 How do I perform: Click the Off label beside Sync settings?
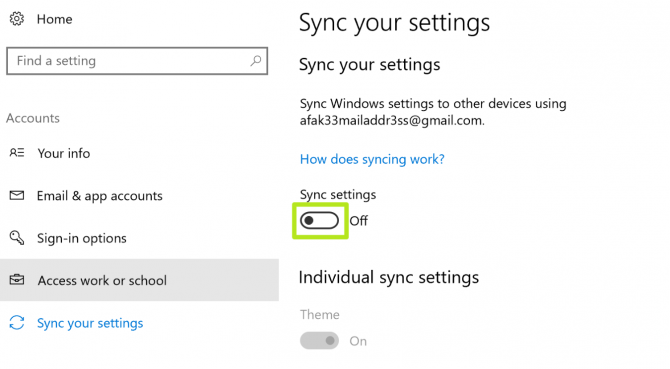[359, 221]
